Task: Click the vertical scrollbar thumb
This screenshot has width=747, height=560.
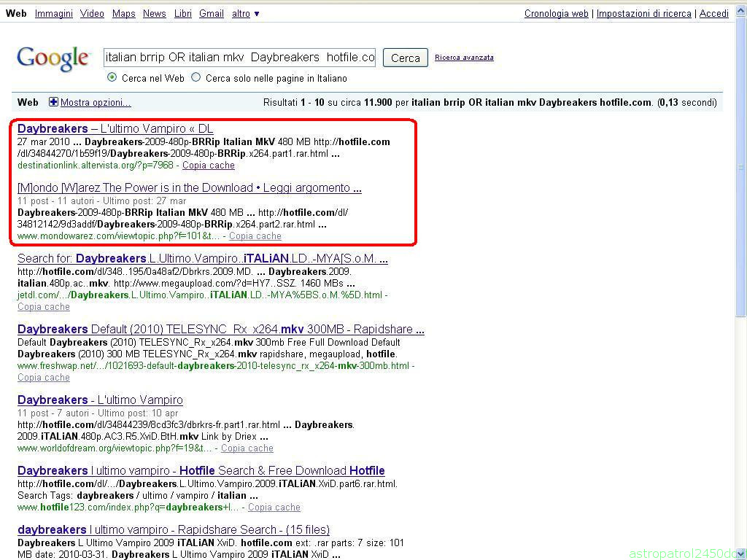Action: click(x=740, y=168)
